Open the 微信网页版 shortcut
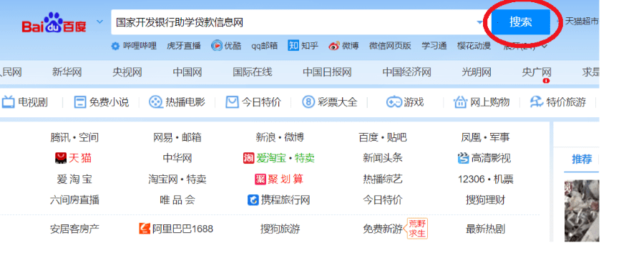644x273 pixels. coord(390,46)
